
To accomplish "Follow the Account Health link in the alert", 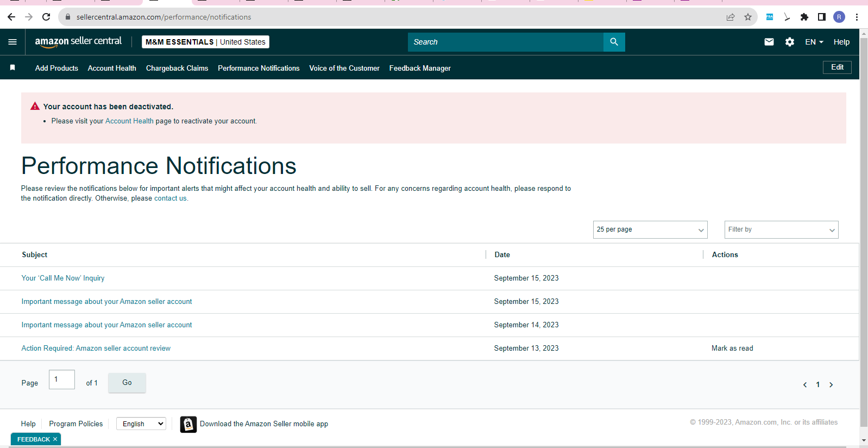I will click(x=129, y=121).
